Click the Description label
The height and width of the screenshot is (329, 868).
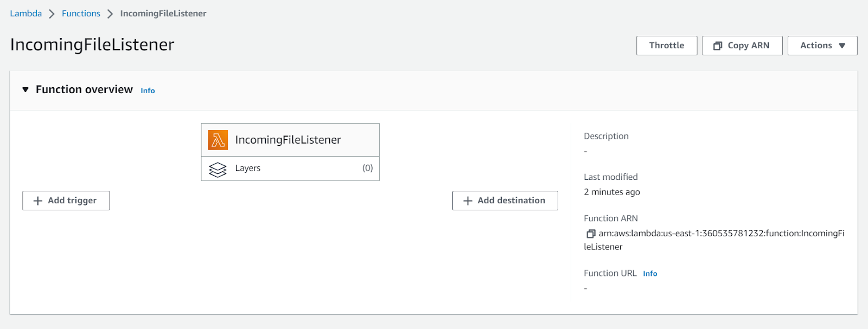coord(606,136)
